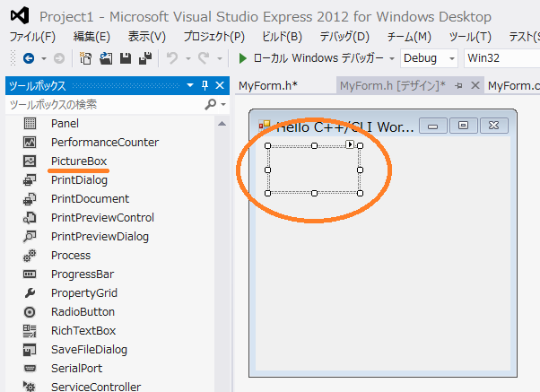Image resolution: width=540 pixels, height=392 pixels.
Task: Open the Debug configuration dropdown
Action: click(429, 58)
